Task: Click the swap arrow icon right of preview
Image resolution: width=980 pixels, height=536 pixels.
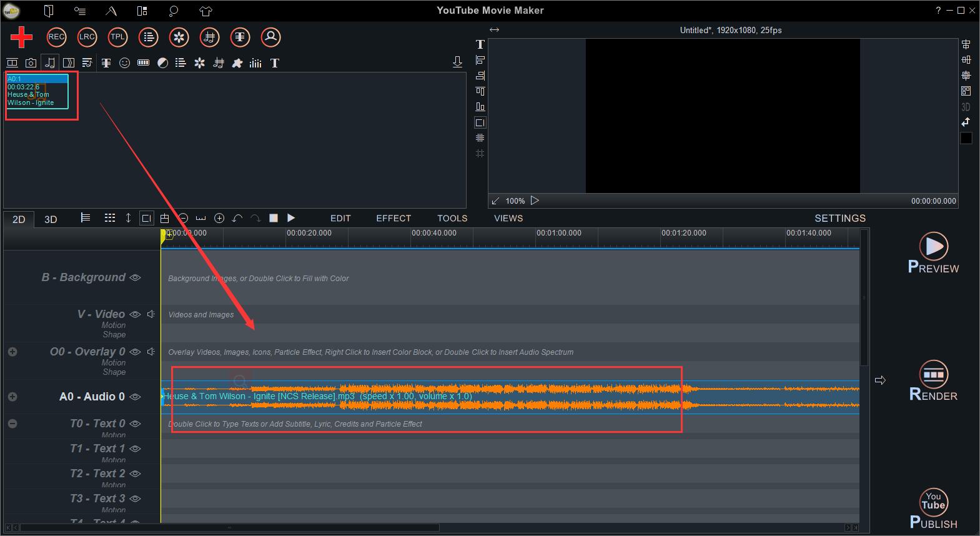Action: 966,122
